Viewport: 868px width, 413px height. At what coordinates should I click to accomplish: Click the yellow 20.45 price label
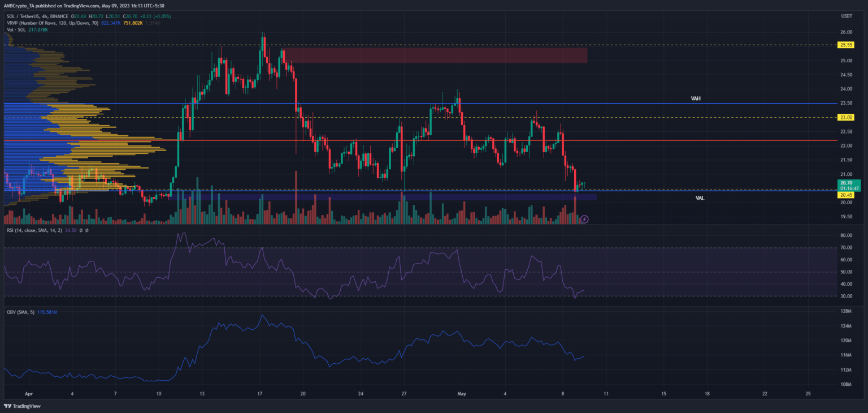(x=846, y=195)
